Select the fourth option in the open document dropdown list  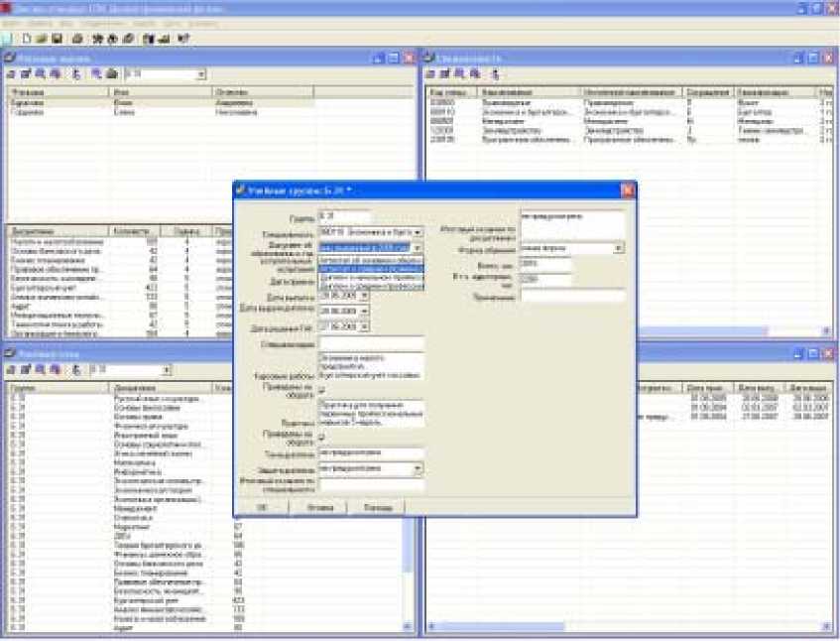coord(371,287)
